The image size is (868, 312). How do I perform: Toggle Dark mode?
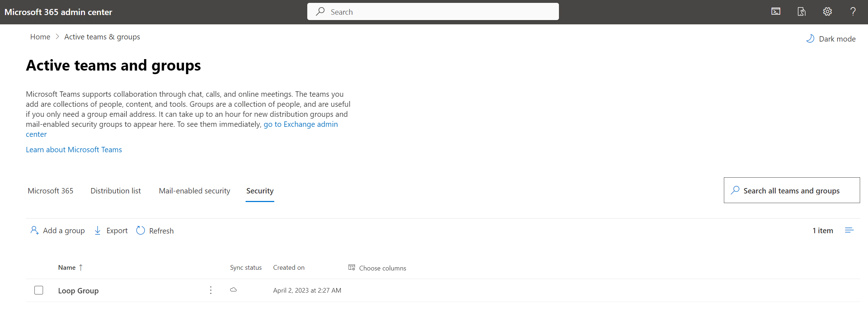point(831,39)
